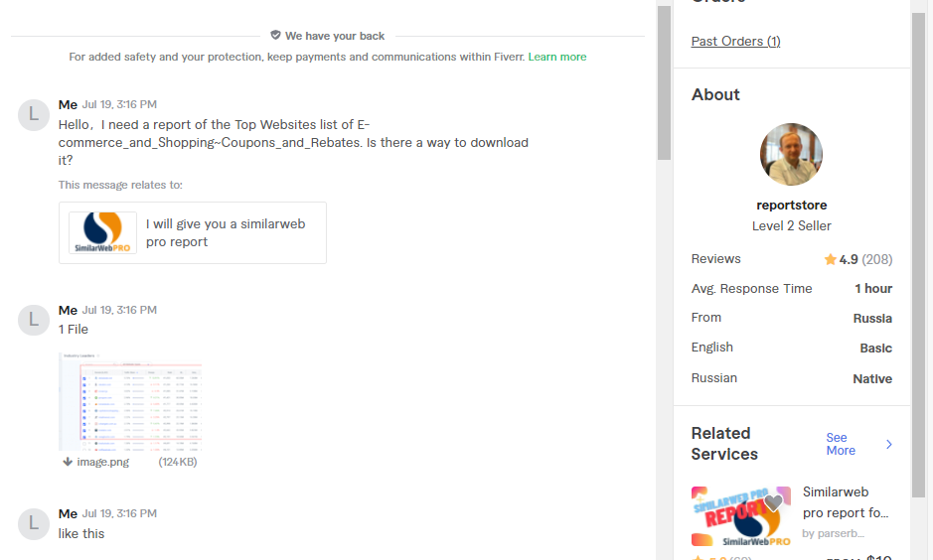Open the similarweb pro report gig card
The image size is (933, 560).
tap(193, 232)
